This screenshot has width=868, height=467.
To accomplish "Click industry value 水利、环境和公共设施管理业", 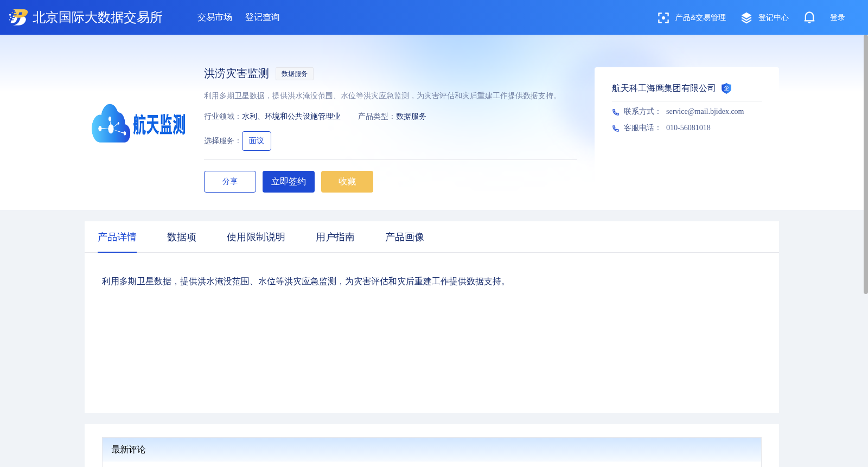I will 291,117.
